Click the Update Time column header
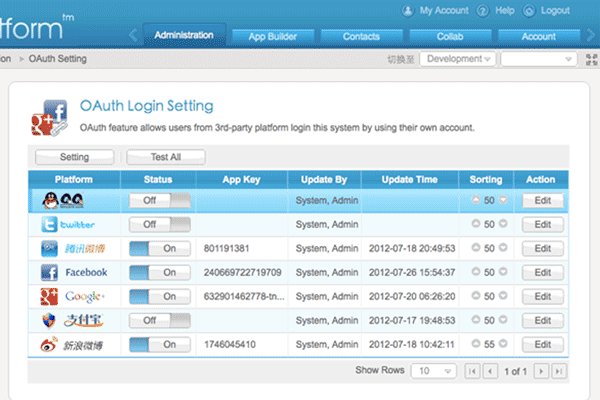600x400 pixels. (x=409, y=180)
